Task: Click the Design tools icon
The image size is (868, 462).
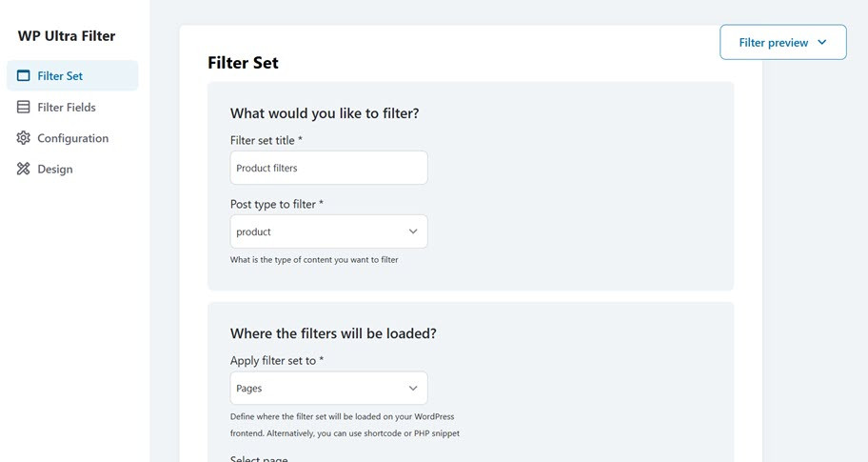Action: coord(24,170)
